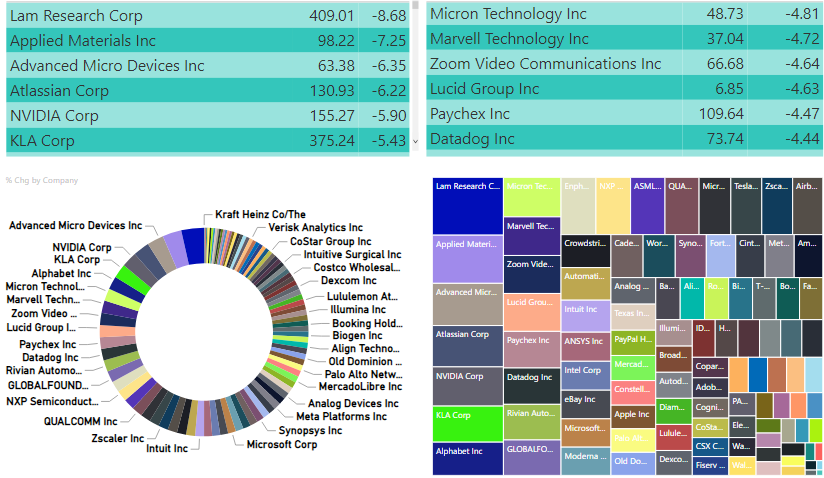
Task: Select the Moderna treemap tile
Action: point(585,461)
